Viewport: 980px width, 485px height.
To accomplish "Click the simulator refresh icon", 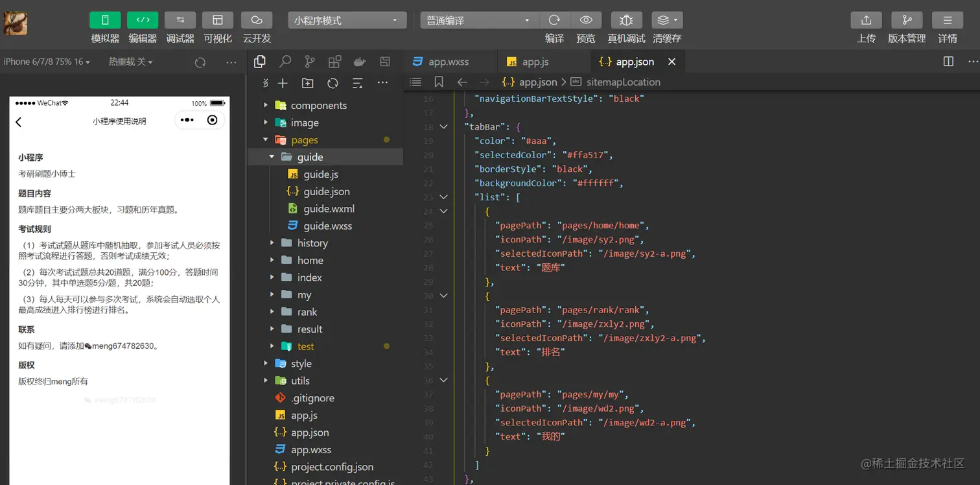I will pyautogui.click(x=200, y=62).
